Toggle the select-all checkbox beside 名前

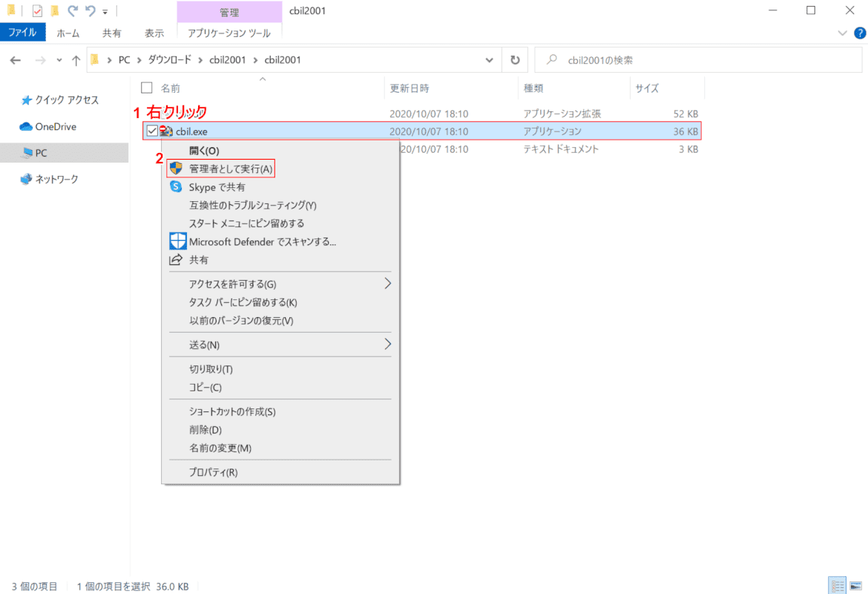point(147,88)
